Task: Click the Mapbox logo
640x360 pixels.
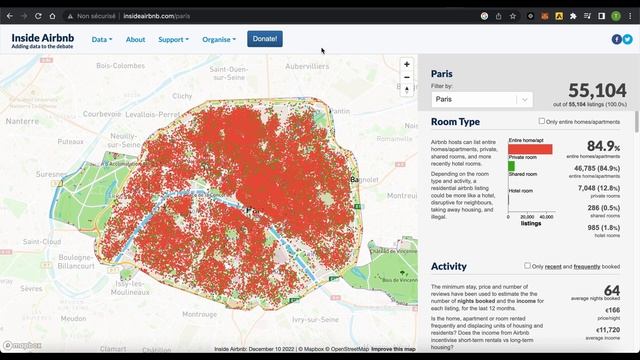Action: point(22,346)
